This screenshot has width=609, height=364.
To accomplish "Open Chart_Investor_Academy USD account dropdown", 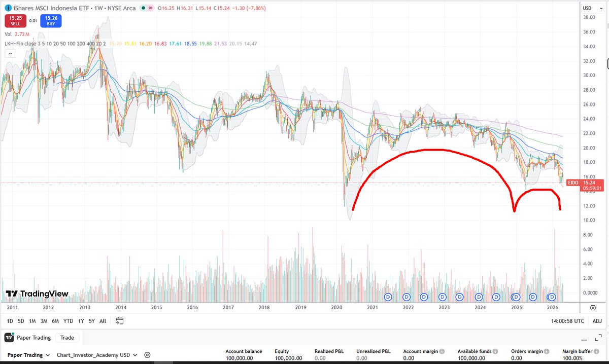I will tap(96, 355).
